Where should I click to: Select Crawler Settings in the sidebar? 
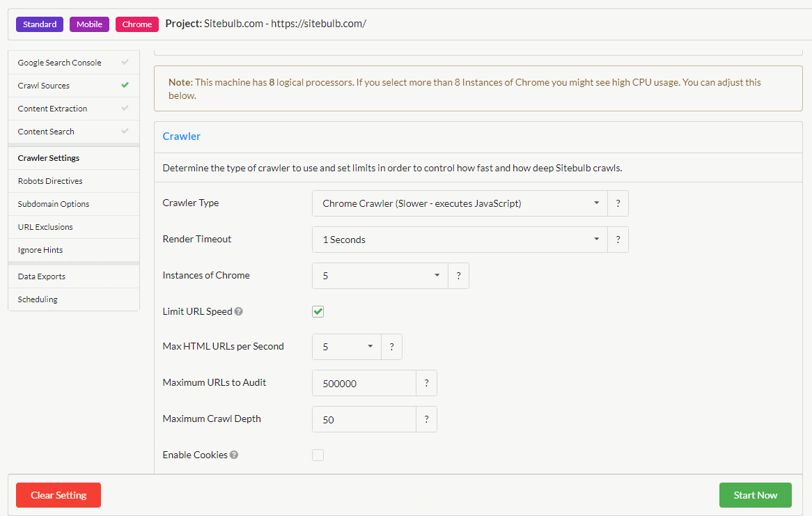[x=74, y=158]
